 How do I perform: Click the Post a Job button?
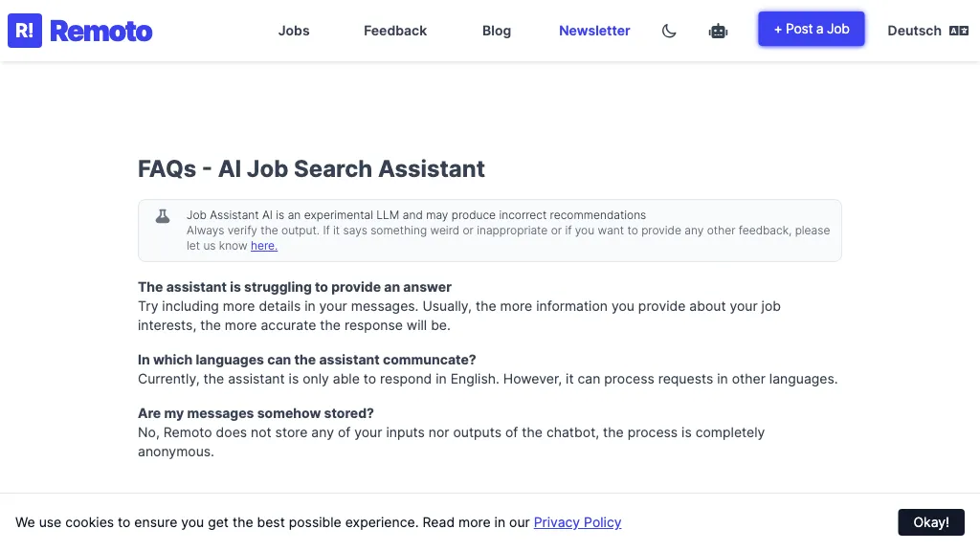[811, 30]
